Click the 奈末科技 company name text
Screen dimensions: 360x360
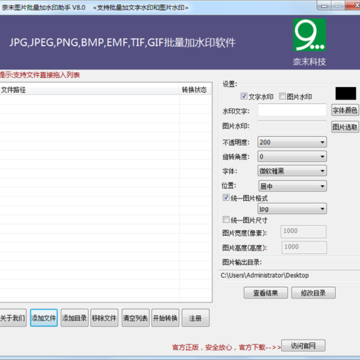pos(309,62)
